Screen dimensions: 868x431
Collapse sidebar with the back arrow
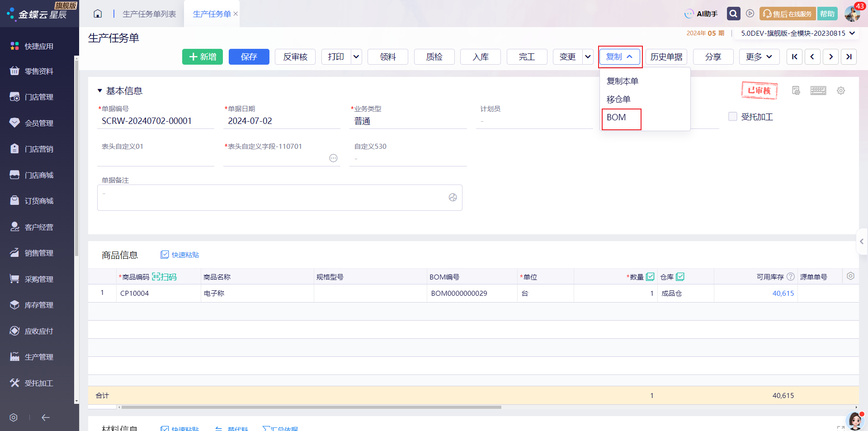point(46,417)
